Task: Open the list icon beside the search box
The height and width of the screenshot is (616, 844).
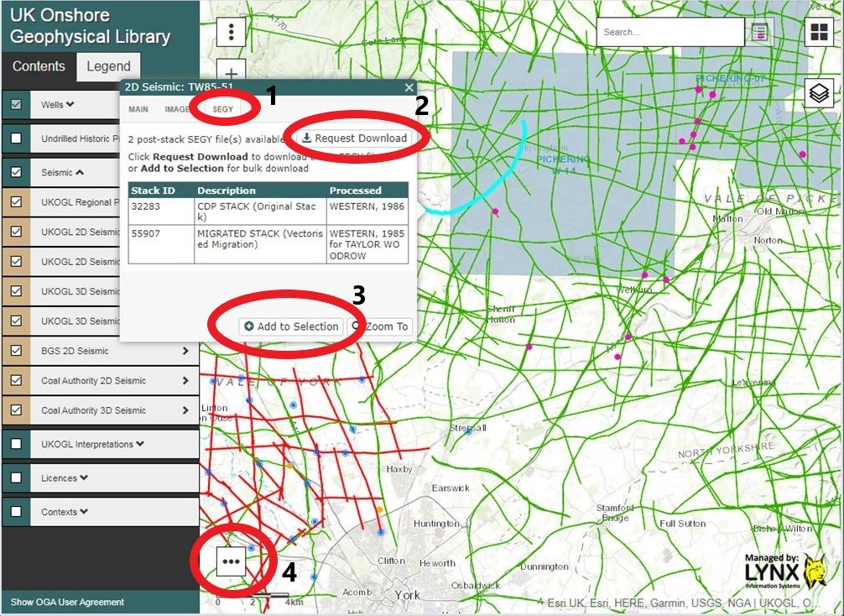Action: click(759, 32)
